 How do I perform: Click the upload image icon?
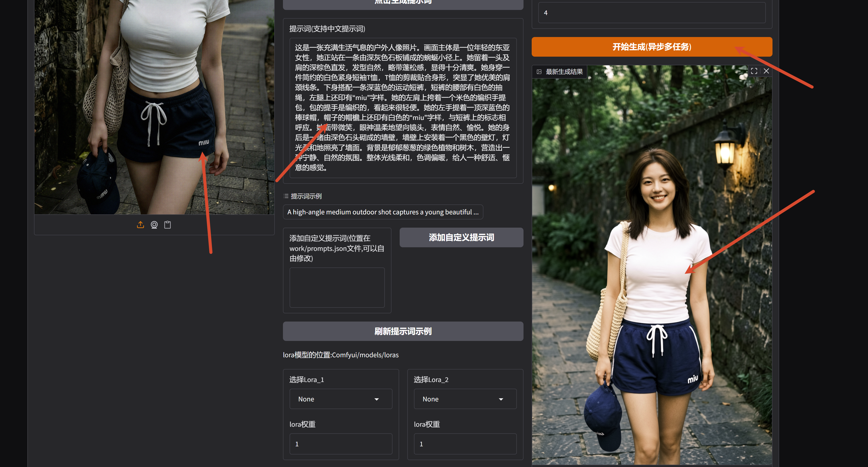pos(140,225)
